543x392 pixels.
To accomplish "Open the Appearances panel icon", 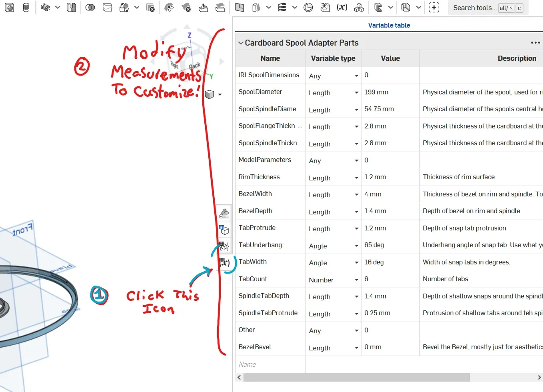I will coord(224,214).
